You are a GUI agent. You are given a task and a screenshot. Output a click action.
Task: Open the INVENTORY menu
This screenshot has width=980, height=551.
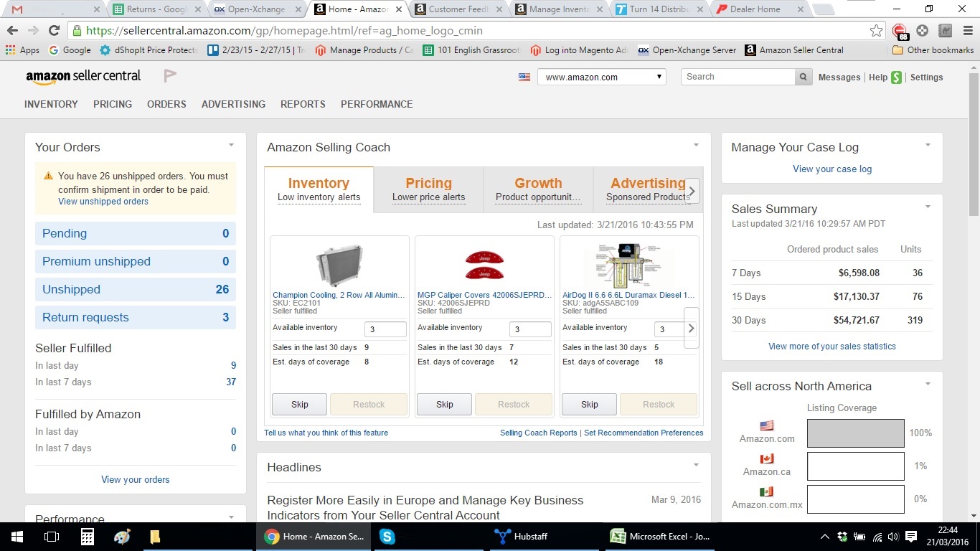pos(51,104)
